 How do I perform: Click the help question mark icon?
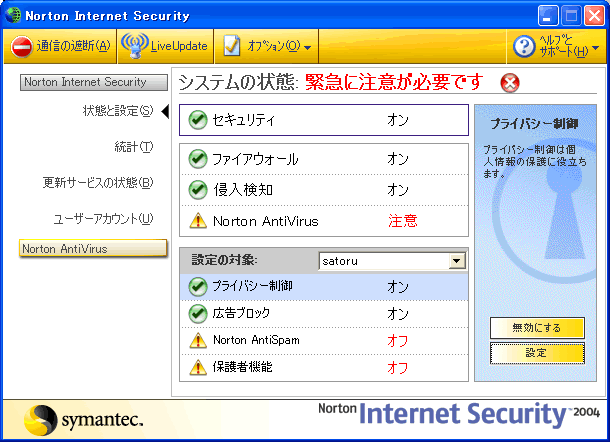pyautogui.click(x=524, y=46)
